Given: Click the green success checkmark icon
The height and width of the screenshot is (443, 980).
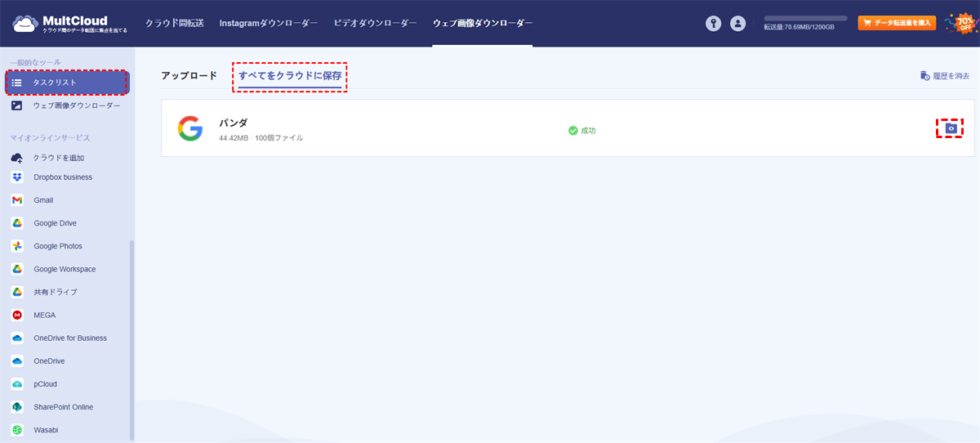Looking at the screenshot, I should [573, 131].
